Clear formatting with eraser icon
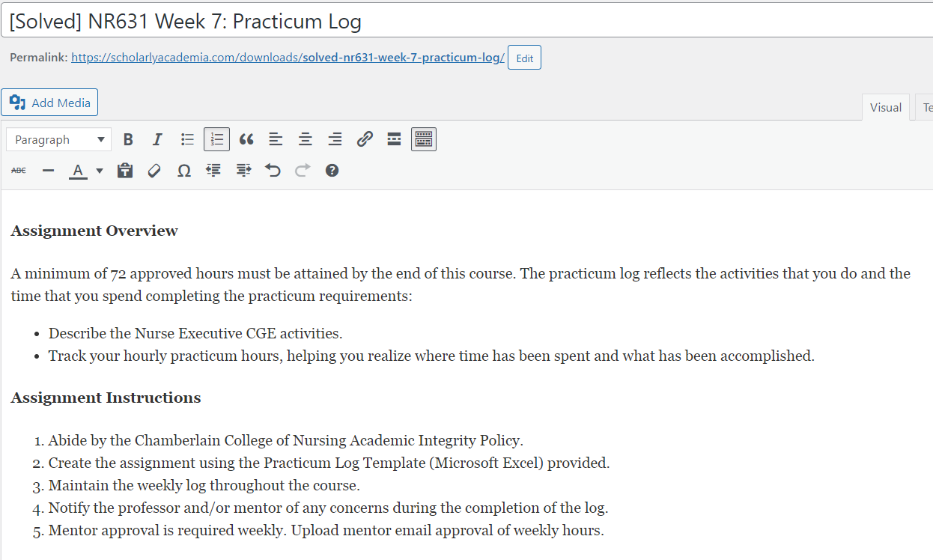 154,171
